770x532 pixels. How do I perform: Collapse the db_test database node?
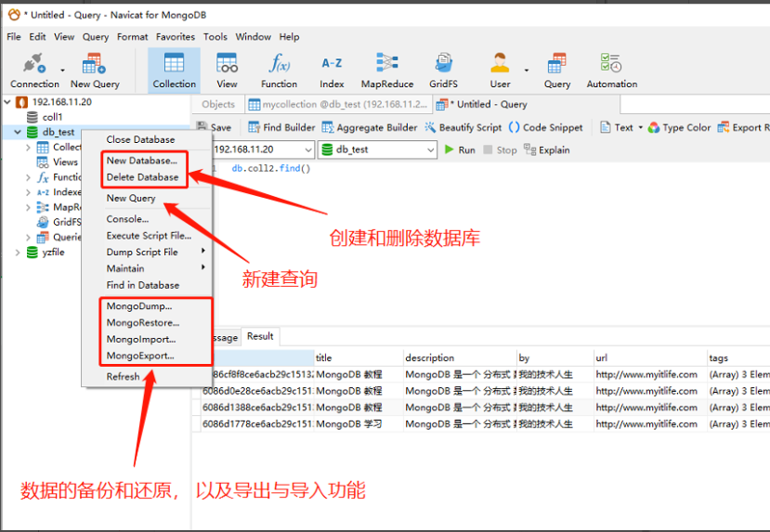18,132
